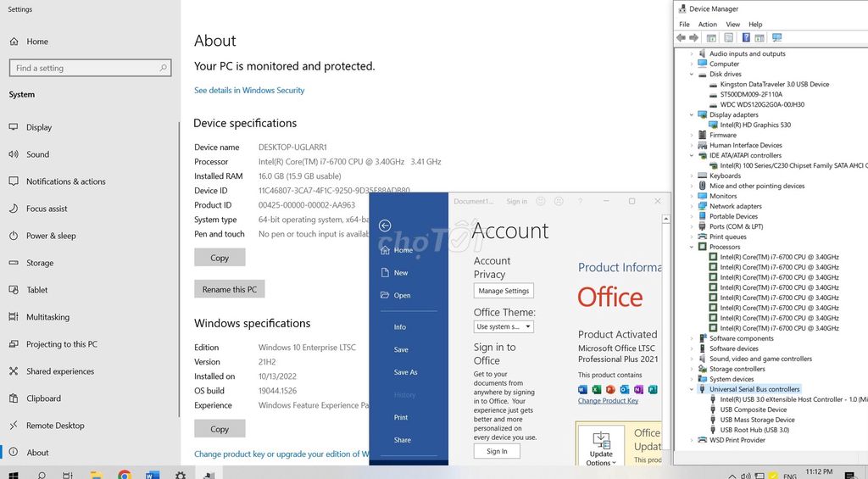
Task: Click the Rename this PC button
Action: (x=229, y=289)
